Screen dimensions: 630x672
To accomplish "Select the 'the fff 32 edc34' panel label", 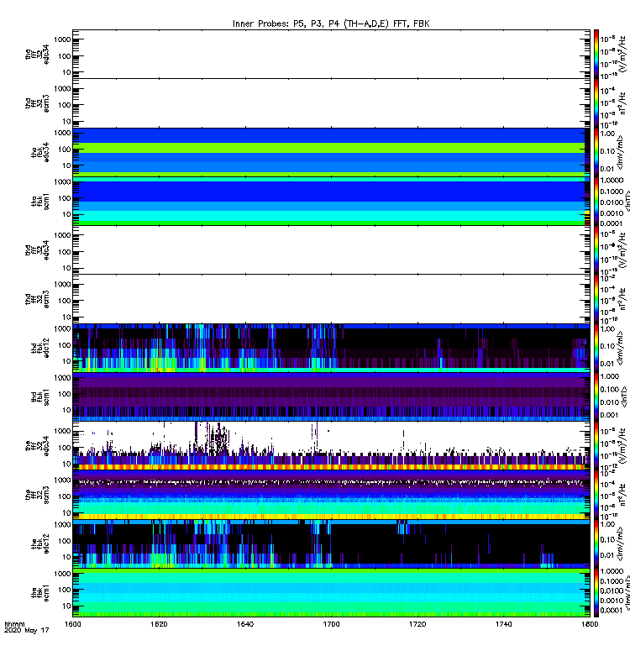I will click(37, 446).
